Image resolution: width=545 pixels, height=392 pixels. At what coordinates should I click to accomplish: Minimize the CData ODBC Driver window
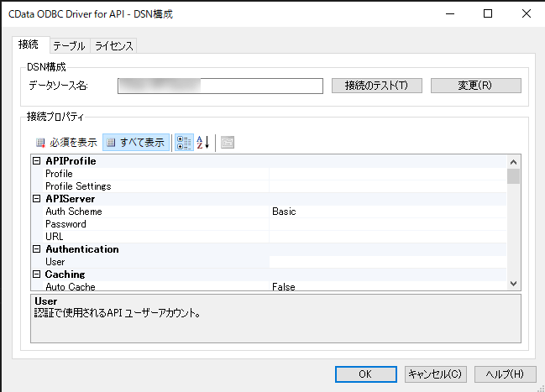[x=450, y=13]
